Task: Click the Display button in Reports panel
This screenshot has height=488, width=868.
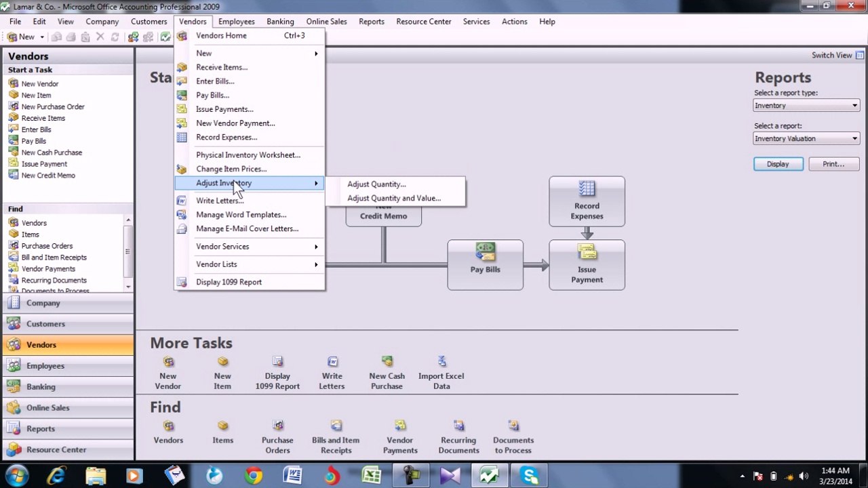Action: pos(778,164)
